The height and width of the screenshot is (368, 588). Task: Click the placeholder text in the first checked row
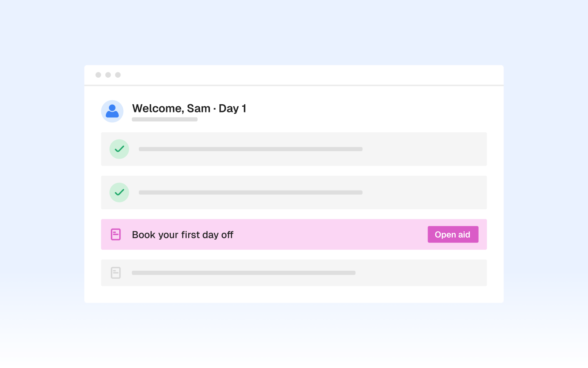(x=251, y=149)
